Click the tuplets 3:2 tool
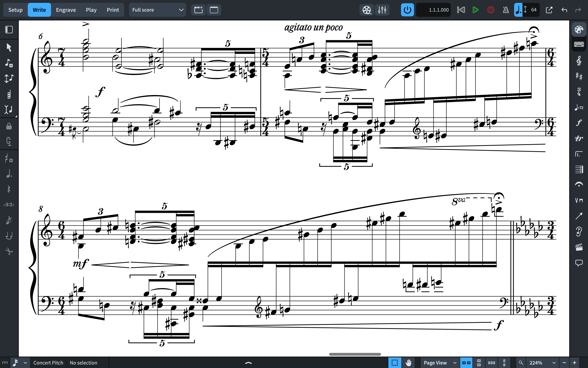 point(9,205)
